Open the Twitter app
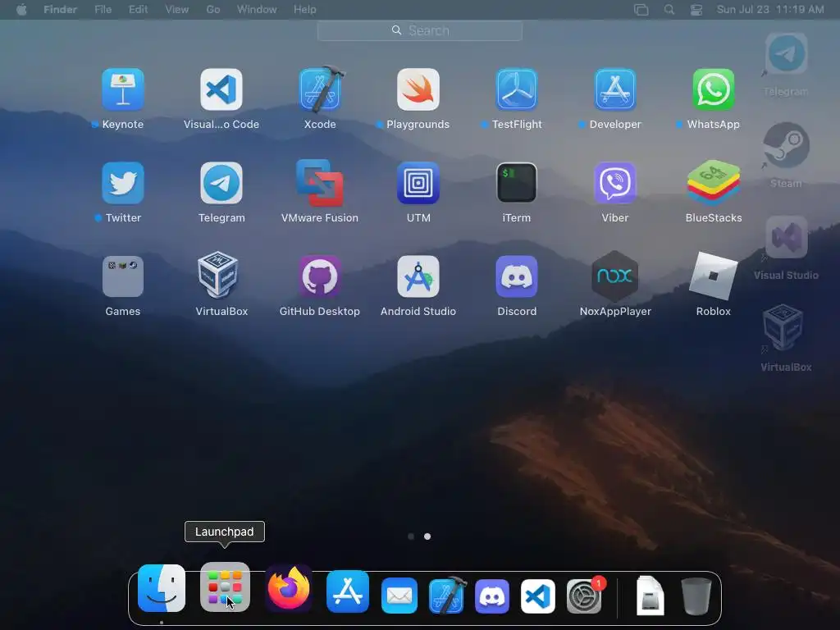Image resolution: width=840 pixels, height=630 pixels. click(x=123, y=183)
